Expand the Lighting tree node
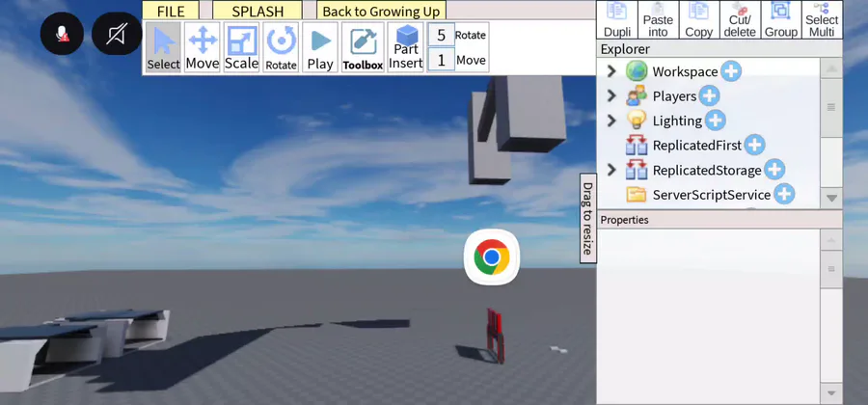The image size is (868, 405). (611, 121)
